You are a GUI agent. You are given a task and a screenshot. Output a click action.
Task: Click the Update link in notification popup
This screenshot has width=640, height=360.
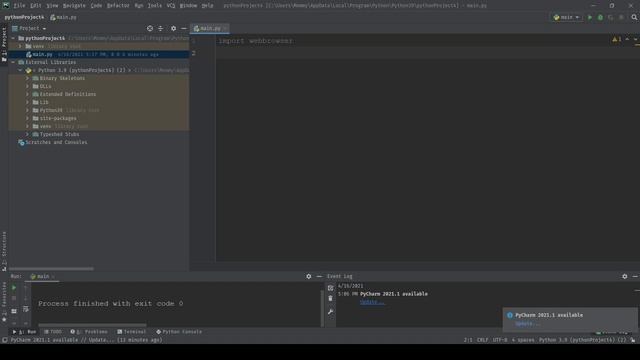[x=527, y=324]
